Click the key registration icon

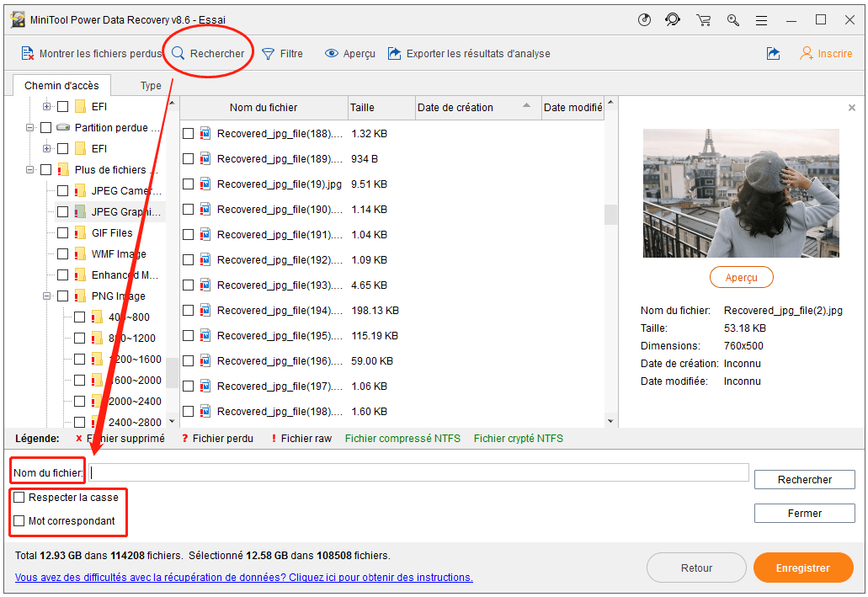733,20
